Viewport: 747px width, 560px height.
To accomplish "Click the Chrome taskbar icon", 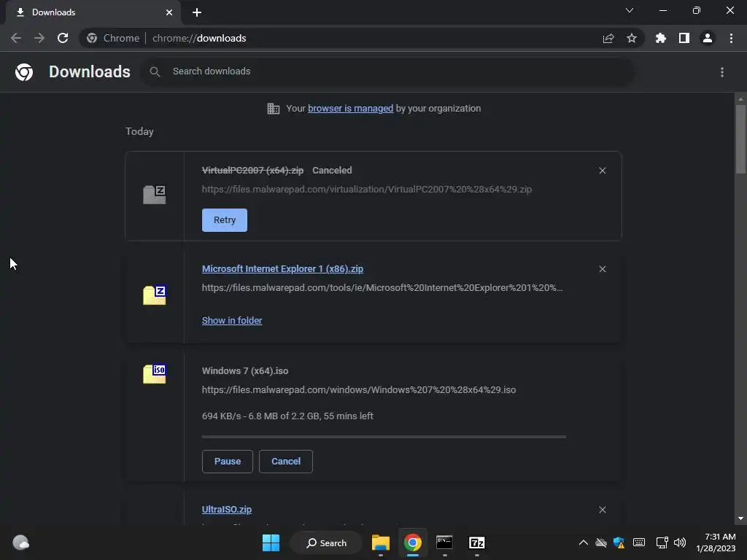I will pos(413,542).
